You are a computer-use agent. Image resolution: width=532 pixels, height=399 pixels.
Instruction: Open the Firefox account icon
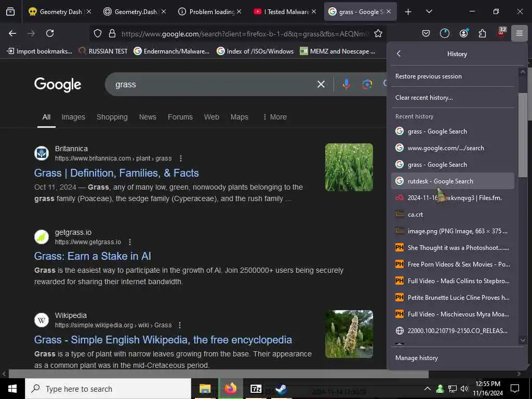pyautogui.click(x=463, y=33)
